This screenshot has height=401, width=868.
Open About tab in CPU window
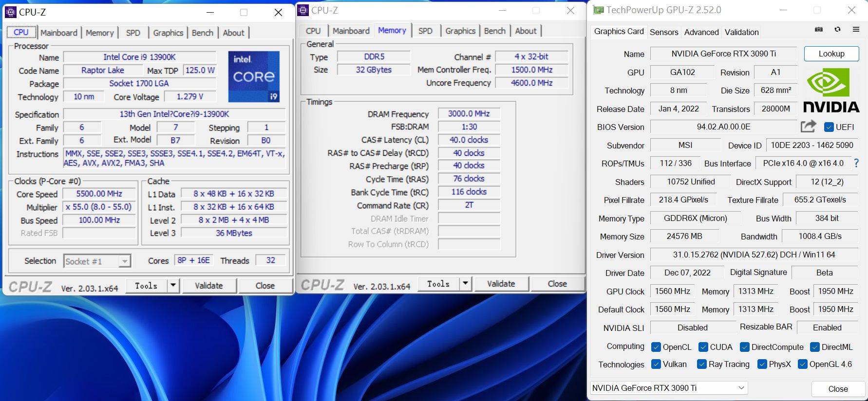pos(234,33)
